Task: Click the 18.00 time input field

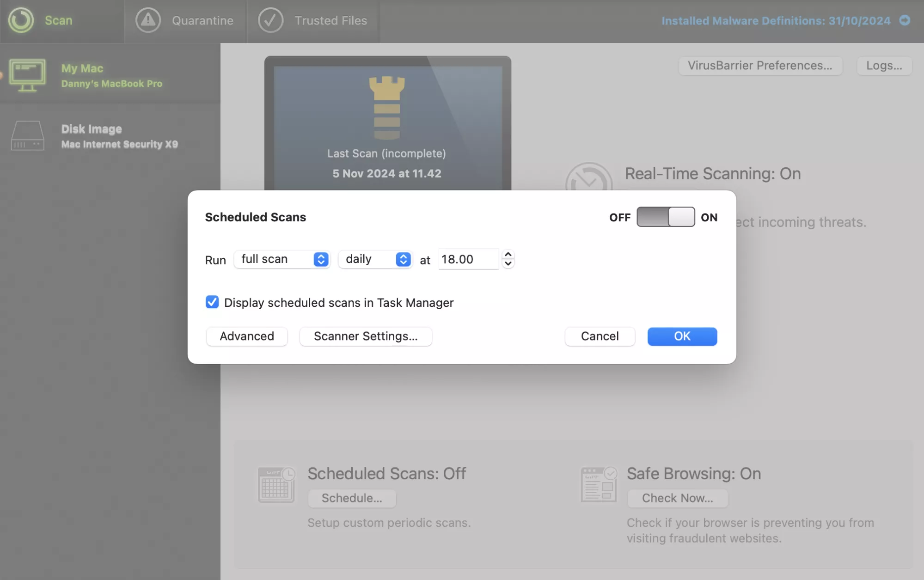Action: [x=468, y=259]
